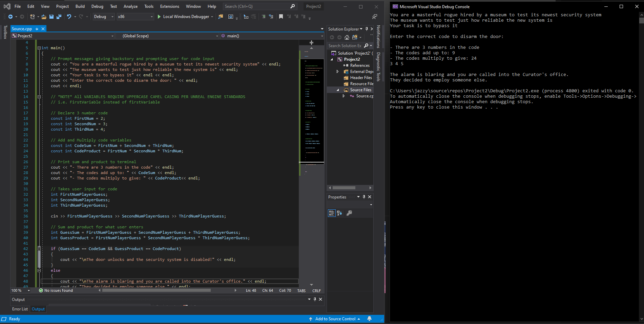Open the x86 platform dropdown
644x324 pixels.
pos(135,17)
